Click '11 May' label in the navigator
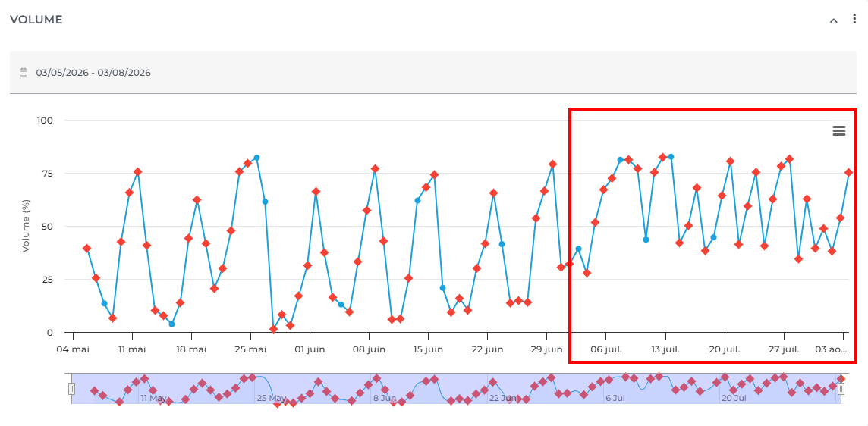The height and width of the screenshot is (426, 868). 153,398
